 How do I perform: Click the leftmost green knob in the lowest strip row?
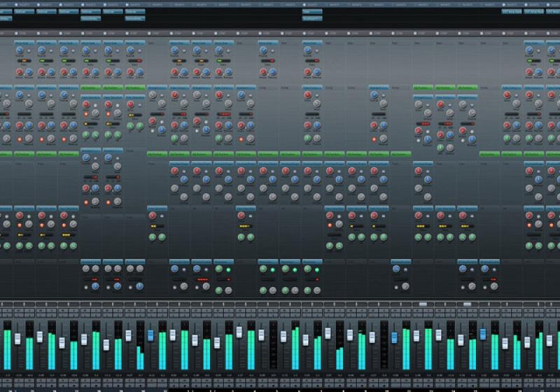click(x=218, y=269)
